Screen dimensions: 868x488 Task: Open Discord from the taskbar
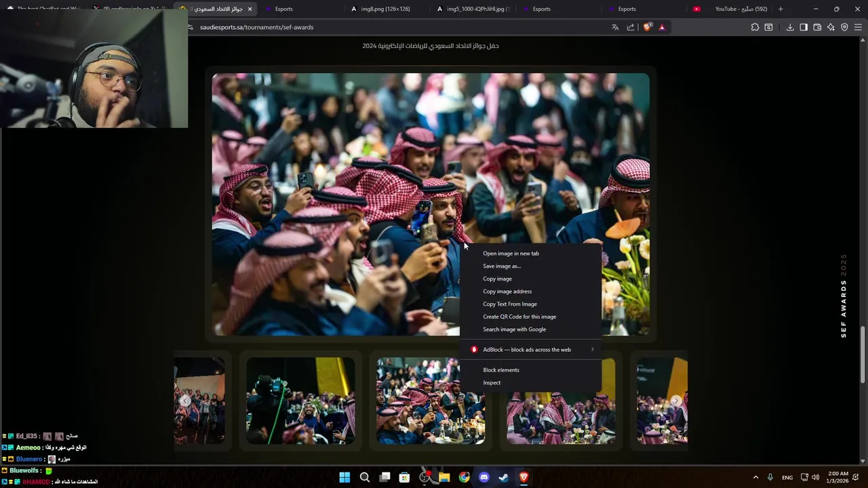(484, 477)
